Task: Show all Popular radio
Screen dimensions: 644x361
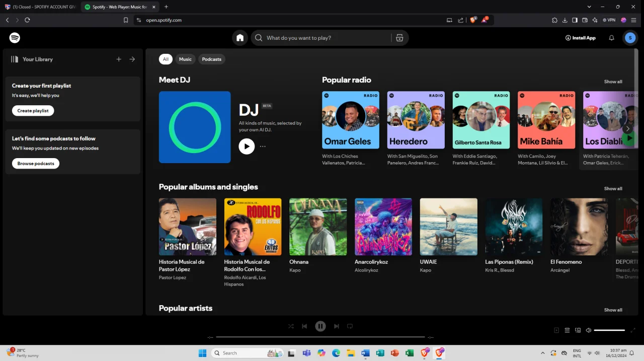Action: (613, 82)
